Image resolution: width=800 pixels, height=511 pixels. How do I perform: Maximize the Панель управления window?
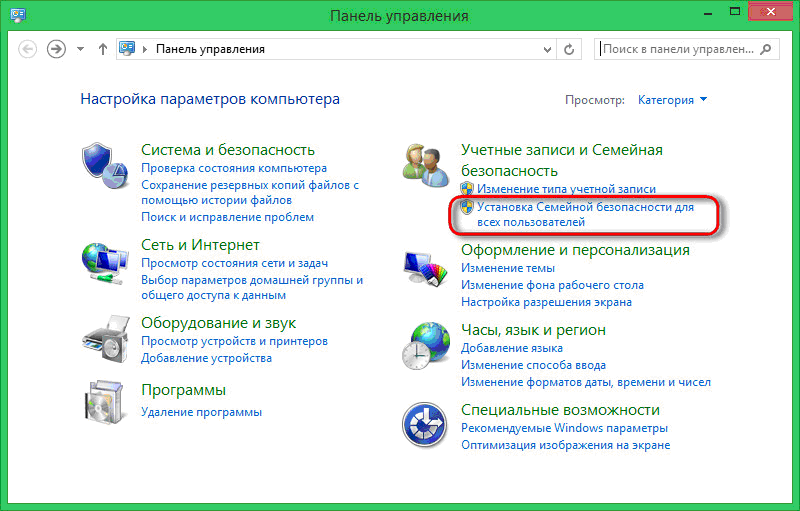tap(735, 12)
